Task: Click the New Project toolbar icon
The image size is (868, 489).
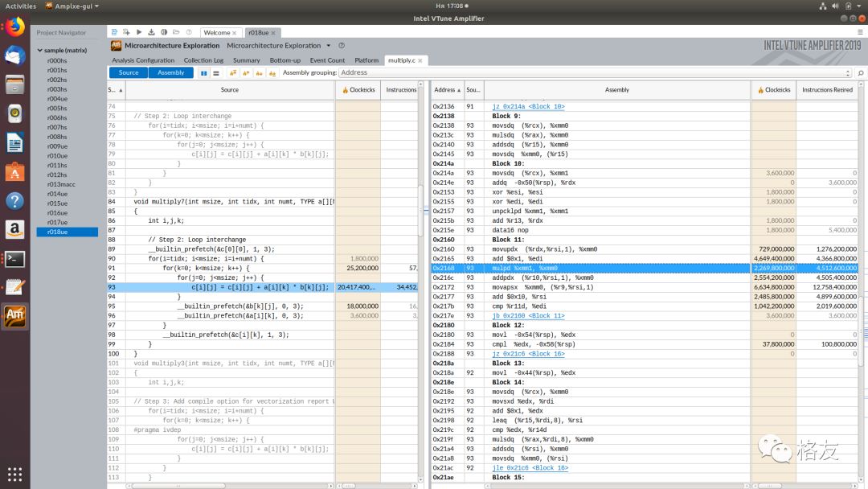Action: click(114, 32)
